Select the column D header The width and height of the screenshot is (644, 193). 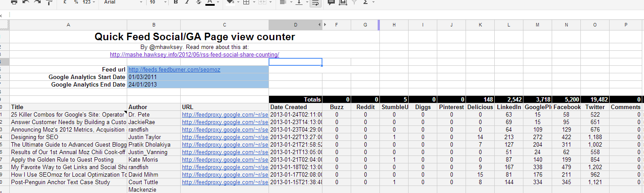(x=295, y=25)
